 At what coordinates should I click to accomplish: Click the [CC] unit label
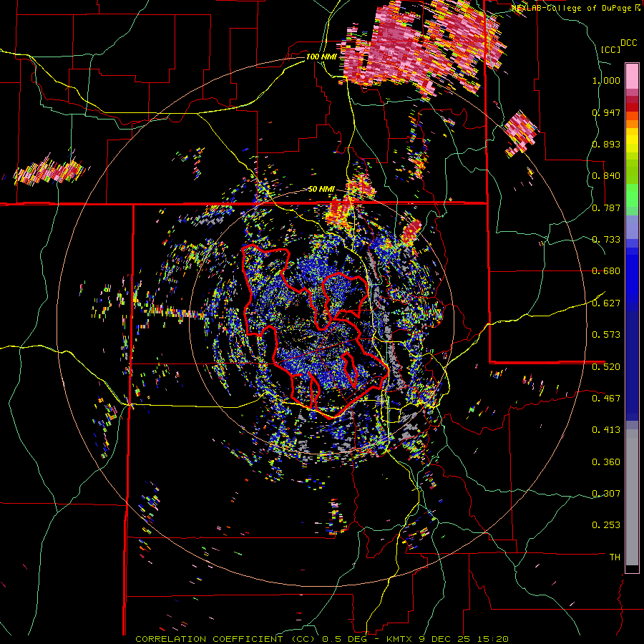pyautogui.click(x=611, y=49)
